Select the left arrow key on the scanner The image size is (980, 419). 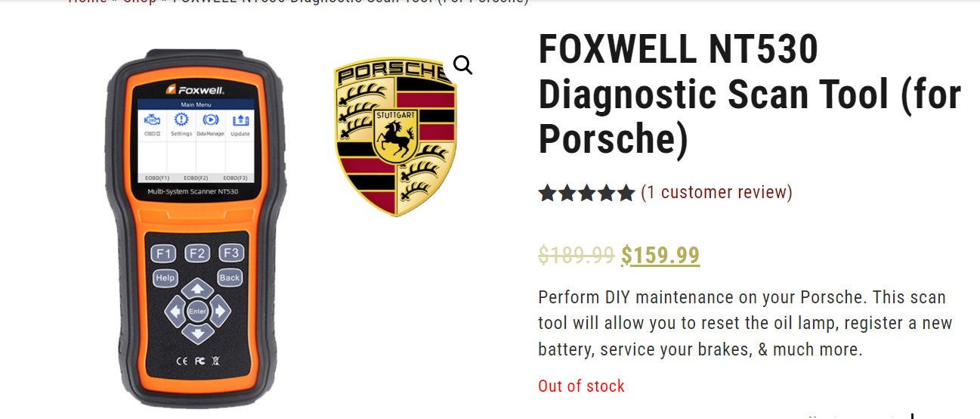click(175, 310)
